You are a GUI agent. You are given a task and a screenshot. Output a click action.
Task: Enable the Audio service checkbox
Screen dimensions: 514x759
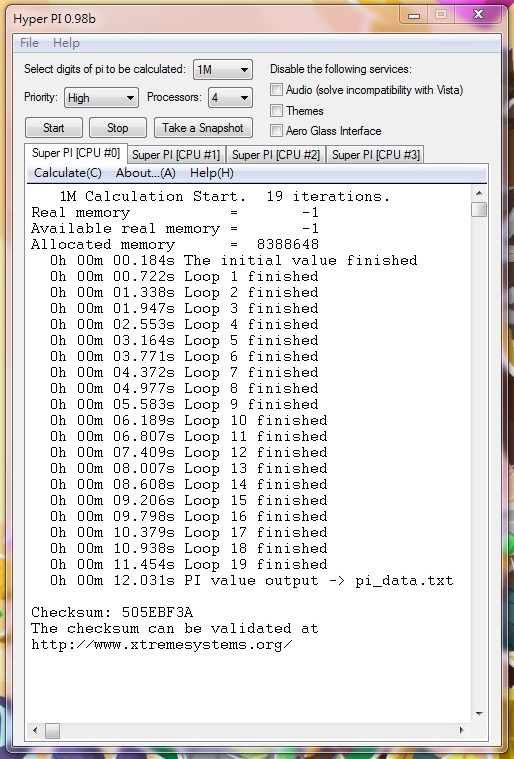[276, 90]
